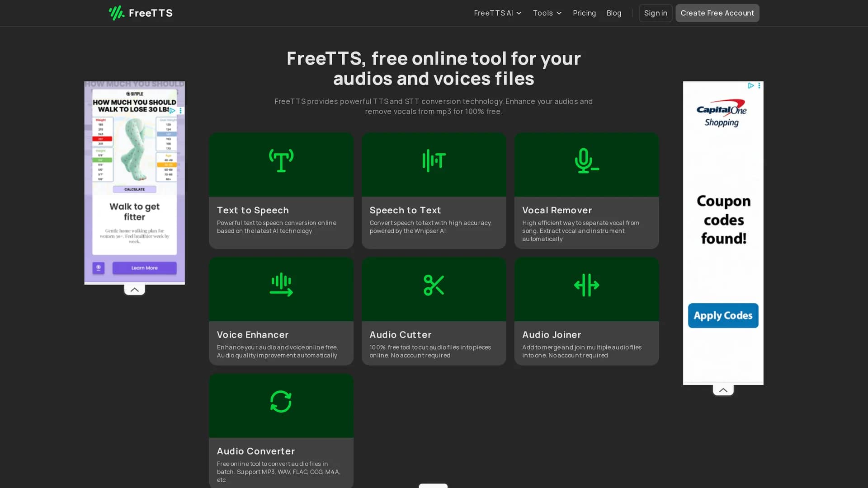Open the Voice Enhancer waveform icon
The image size is (868, 488).
(x=281, y=285)
